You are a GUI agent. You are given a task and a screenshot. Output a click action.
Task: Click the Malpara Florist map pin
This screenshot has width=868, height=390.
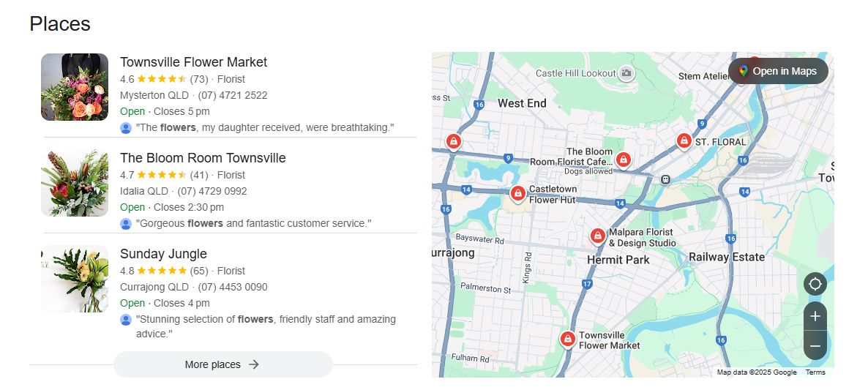click(x=597, y=236)
